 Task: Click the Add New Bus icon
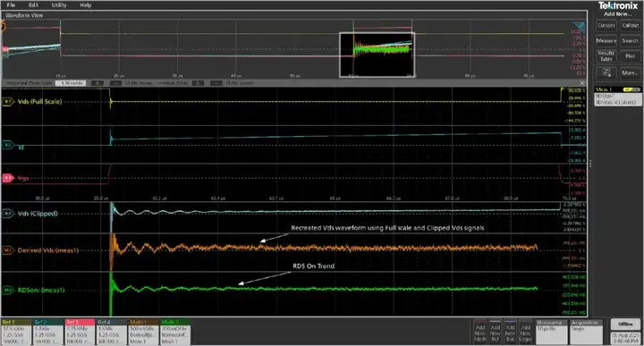[x=510, y=332]
